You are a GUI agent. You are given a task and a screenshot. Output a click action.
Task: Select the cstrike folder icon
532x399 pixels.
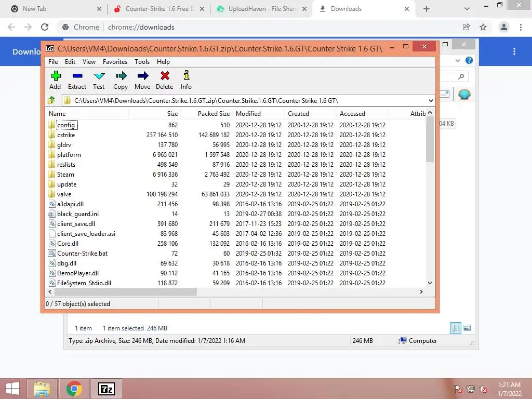51,135
